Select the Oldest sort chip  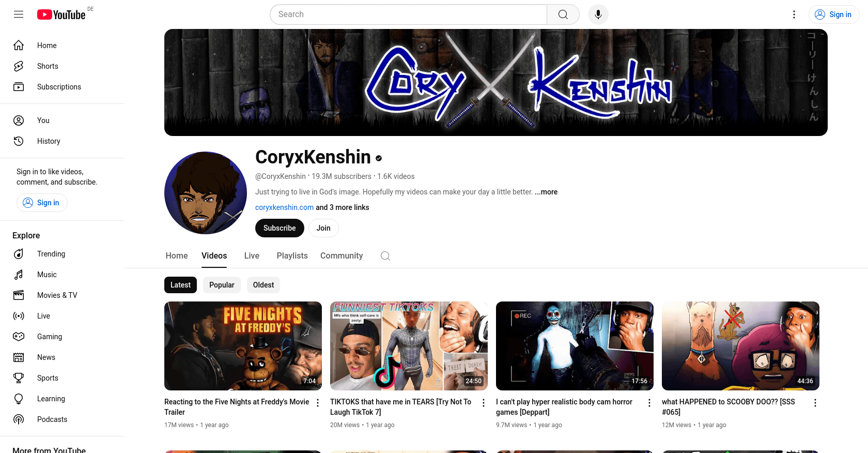coord(263,285)
